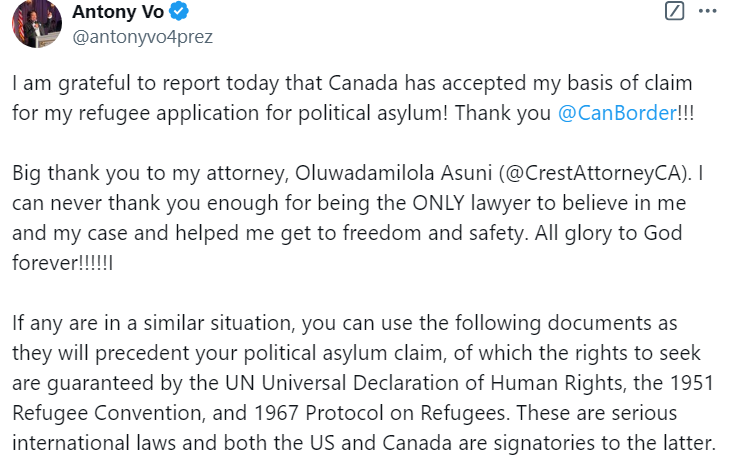Click the blue verified checkmark badge
The width and height of the screenshot is (730, 462).
[x=179, y=11]
